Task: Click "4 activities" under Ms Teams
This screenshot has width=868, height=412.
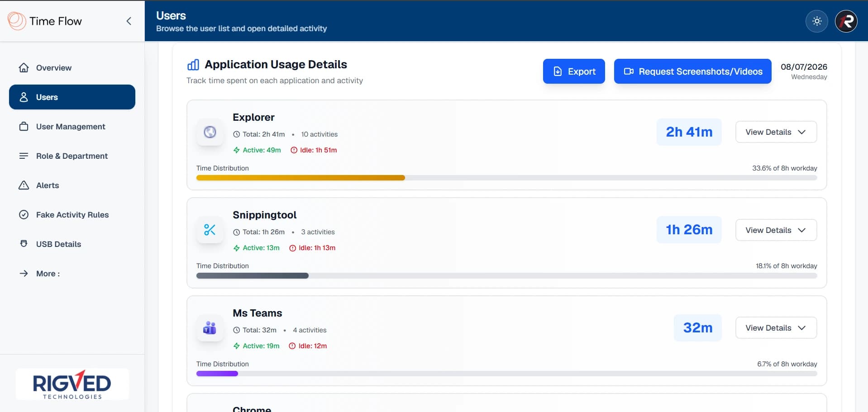Action: 310,330
